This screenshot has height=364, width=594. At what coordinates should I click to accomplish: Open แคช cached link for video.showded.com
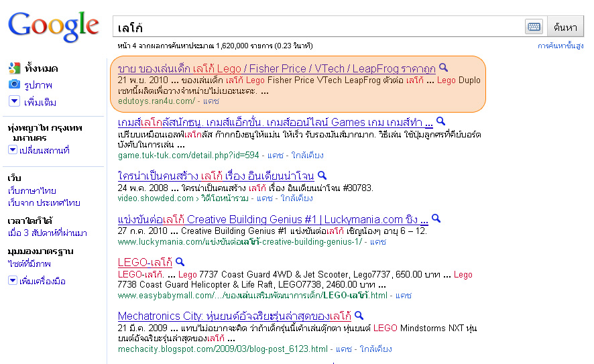coord(264,198)
